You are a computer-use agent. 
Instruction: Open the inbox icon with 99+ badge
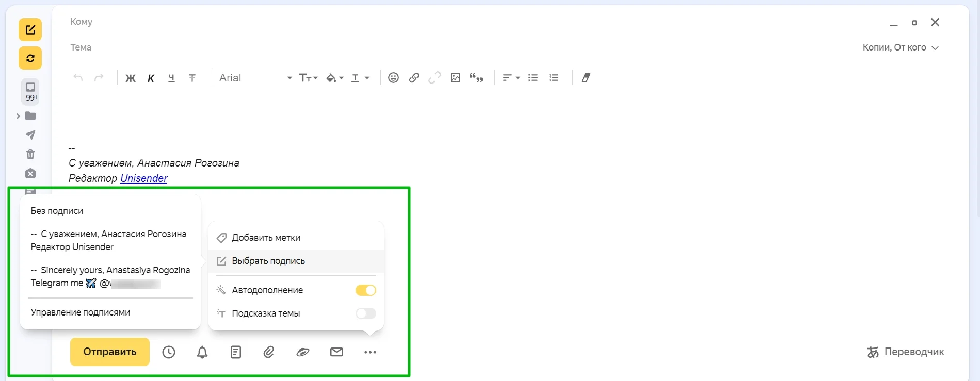31,91
